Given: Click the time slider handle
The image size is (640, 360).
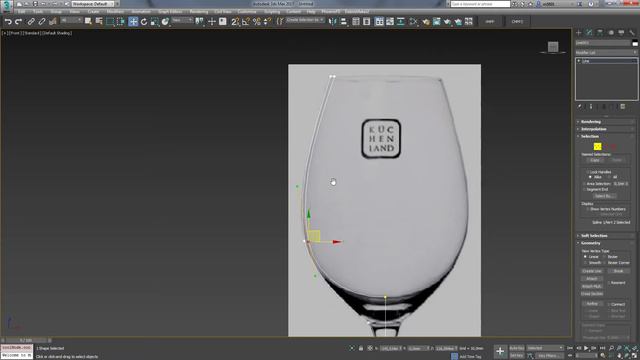Looking at the screenshot, I should click(25, 340).
